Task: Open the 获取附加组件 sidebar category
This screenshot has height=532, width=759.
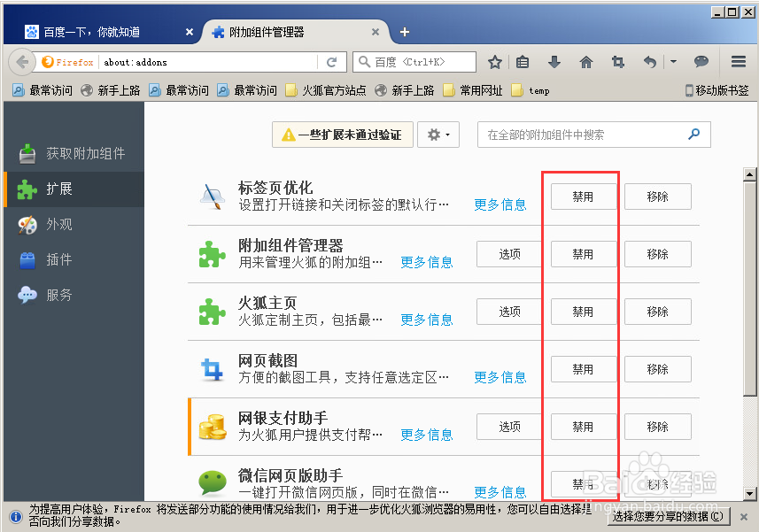Action: pos(74,153)
